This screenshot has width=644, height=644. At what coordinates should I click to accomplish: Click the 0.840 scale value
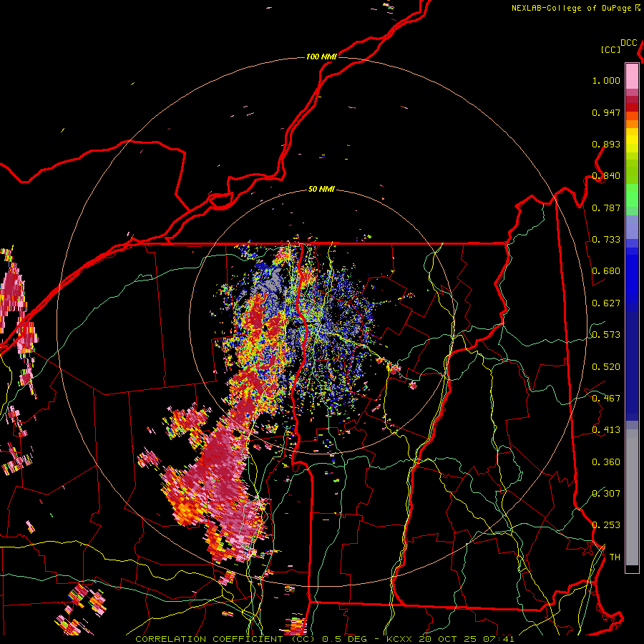[606, 176]
